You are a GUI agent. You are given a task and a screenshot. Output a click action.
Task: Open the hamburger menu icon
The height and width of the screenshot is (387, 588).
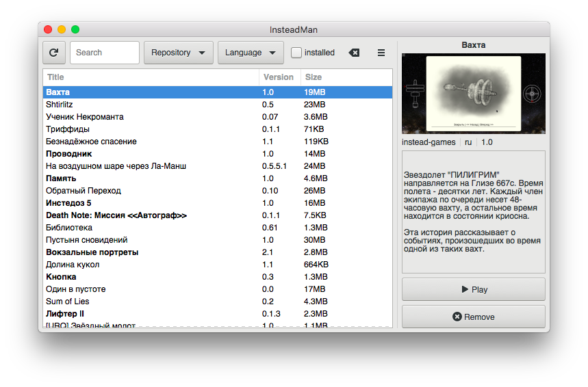click(x=381, y=53)
